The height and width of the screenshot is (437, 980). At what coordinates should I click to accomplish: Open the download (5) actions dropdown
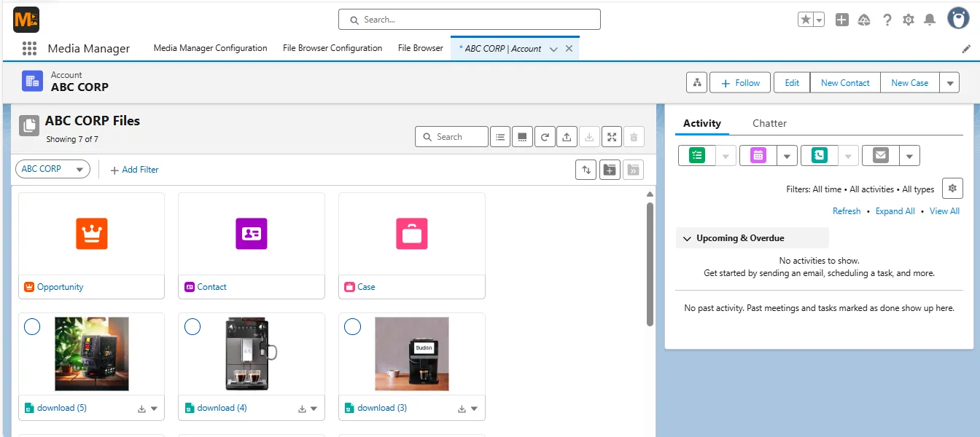[x=154, y=409]
